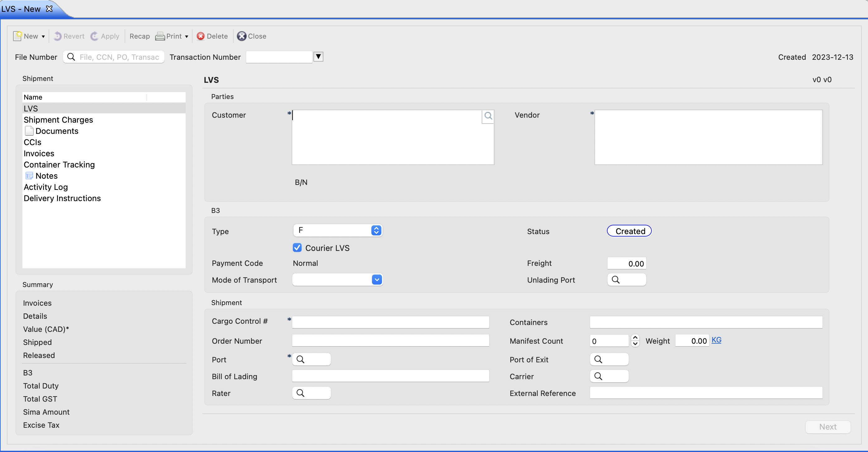868x452 pixels.
Task: Click the Manifest Count number field
Action: 609,341
